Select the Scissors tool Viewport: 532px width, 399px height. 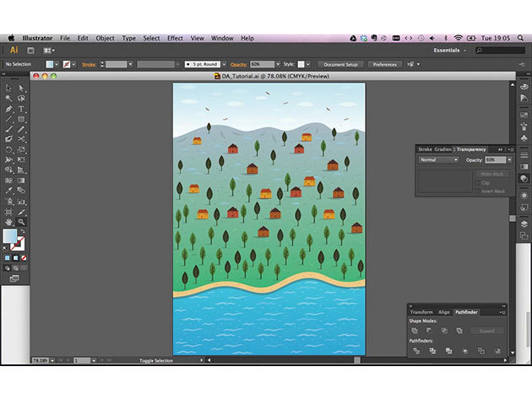tap(21, 139)
